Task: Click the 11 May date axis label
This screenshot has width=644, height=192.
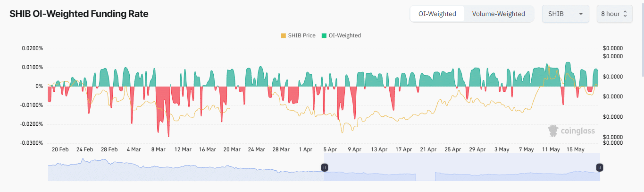Action: click(x=551, y=149)
